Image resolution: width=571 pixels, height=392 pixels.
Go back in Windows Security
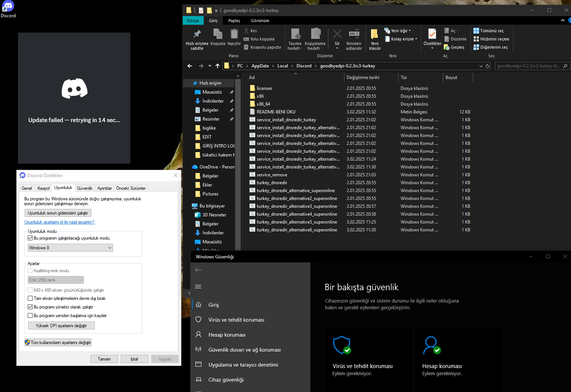click(x=198, y=270)
